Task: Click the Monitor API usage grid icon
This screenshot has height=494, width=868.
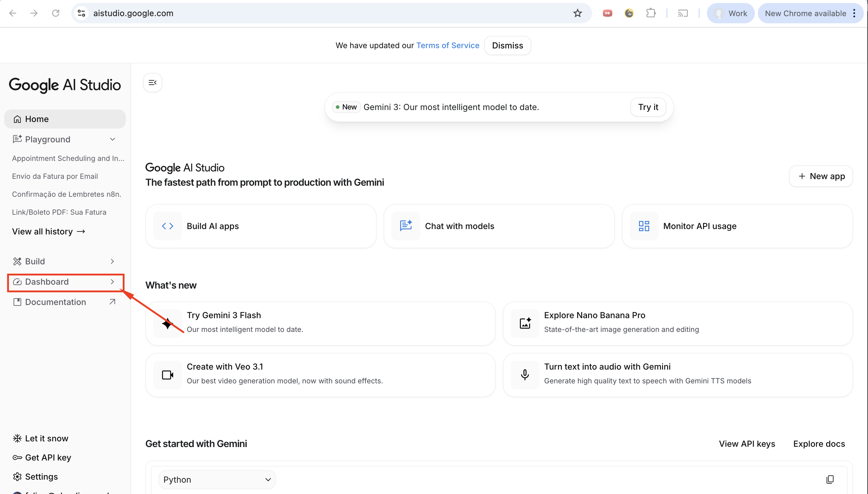Action: [644, 226]
